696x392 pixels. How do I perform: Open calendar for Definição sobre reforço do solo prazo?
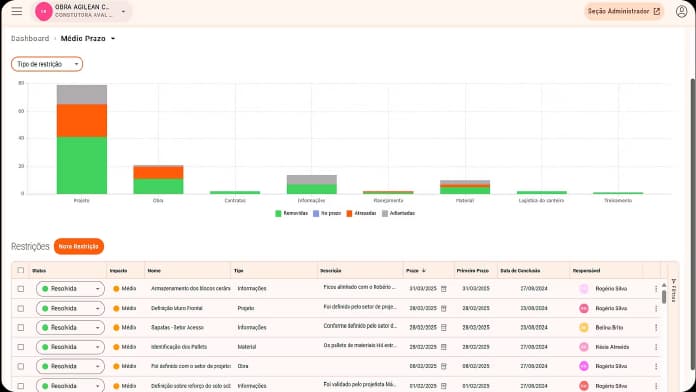pos(443,386)
